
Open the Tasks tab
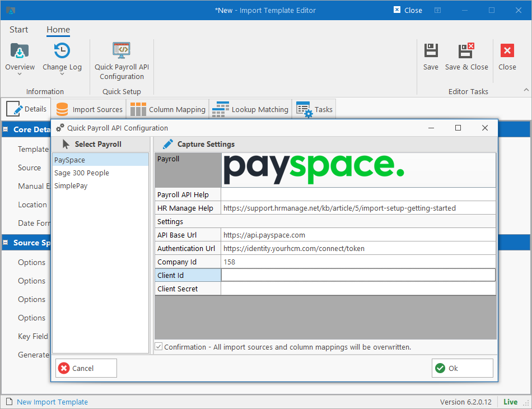point(314,109)
